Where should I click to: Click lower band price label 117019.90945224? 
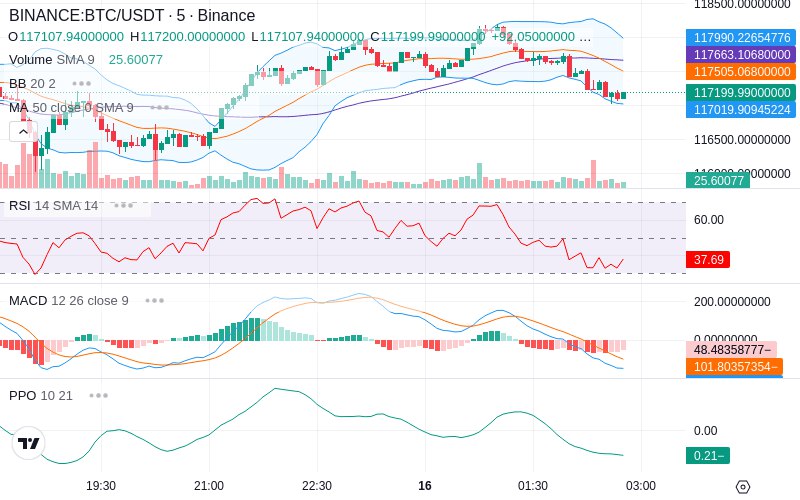tap(741, 110)
